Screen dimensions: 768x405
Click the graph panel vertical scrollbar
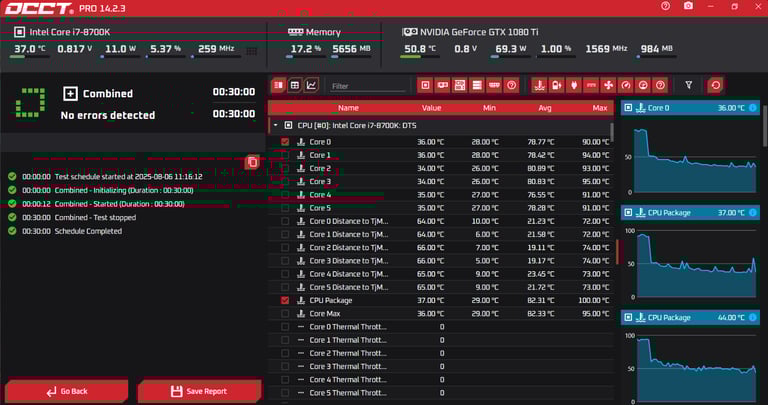(765, 125)
